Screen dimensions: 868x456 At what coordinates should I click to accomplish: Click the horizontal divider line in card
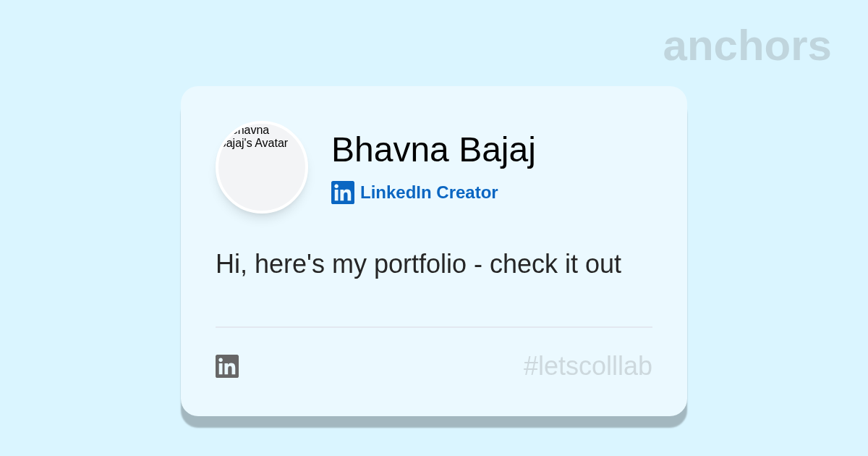[x=434, y=327]
